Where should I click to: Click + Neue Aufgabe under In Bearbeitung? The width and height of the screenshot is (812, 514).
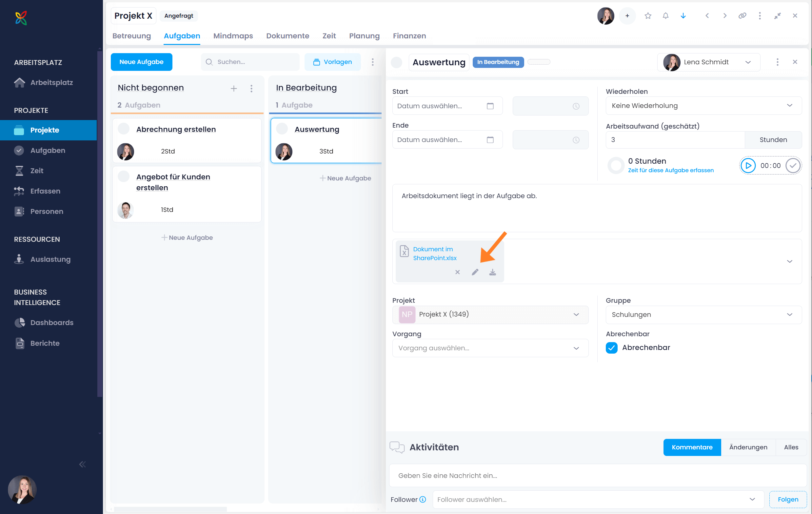tap(345, 178)
